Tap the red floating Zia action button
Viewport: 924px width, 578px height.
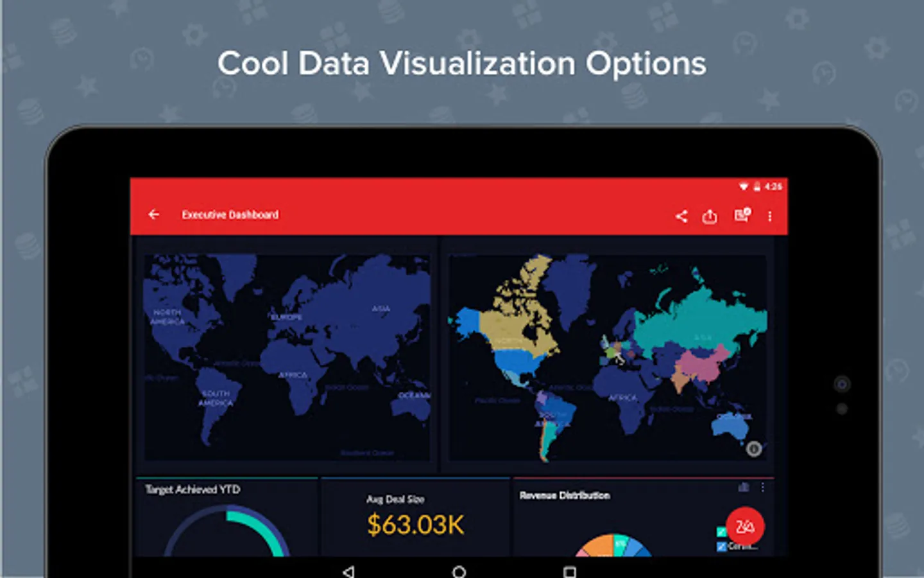pos(745,527)
